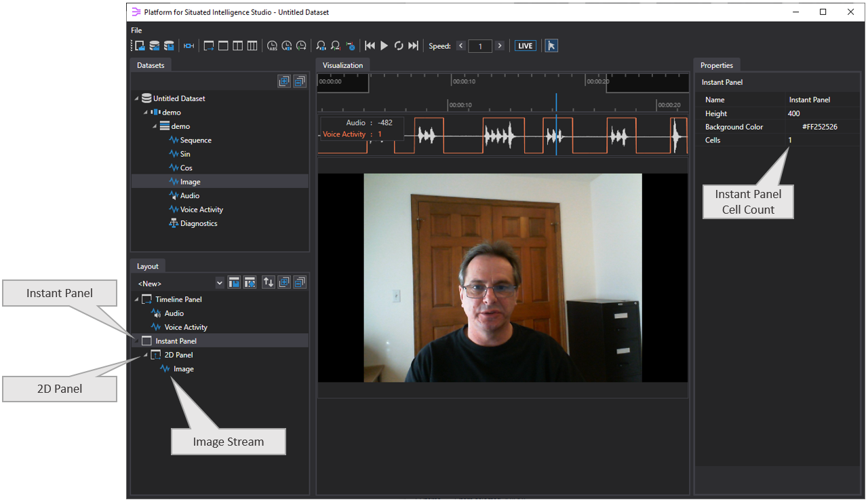Click the repeat playback icon
Screen dimensions: 868x502
(x=399, y=45)
